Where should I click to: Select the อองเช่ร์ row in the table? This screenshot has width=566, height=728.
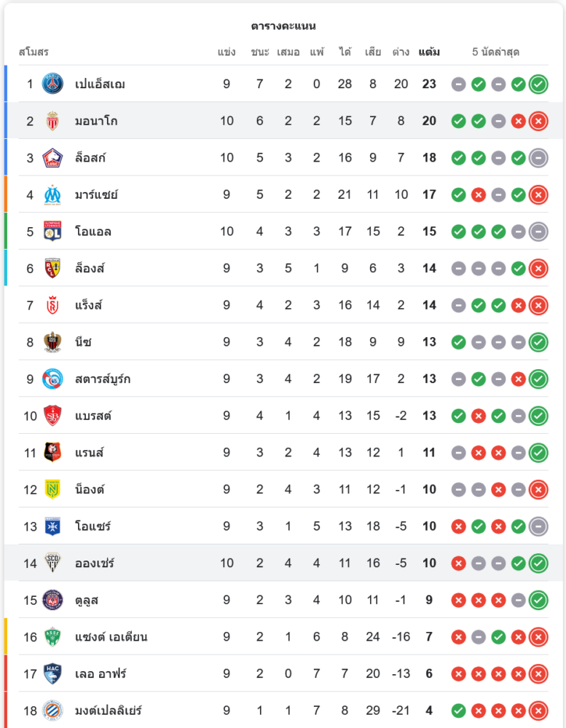283,563
